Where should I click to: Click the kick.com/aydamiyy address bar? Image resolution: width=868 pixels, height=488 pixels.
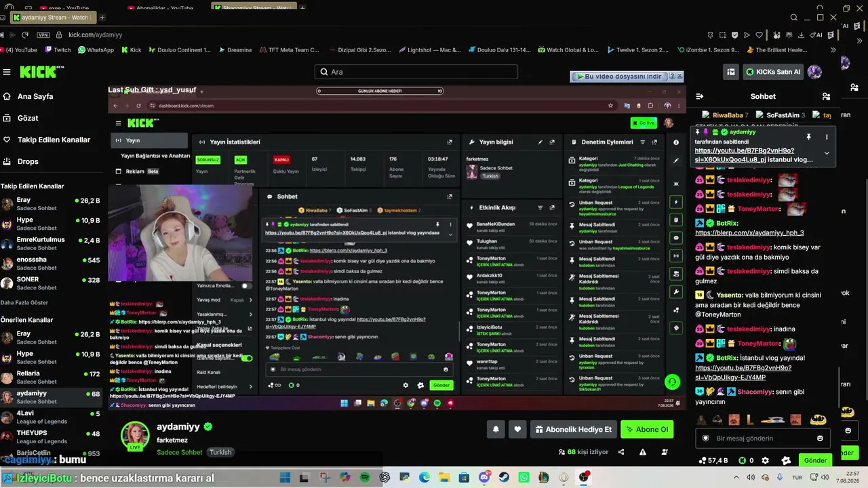(x=96, y=35)
